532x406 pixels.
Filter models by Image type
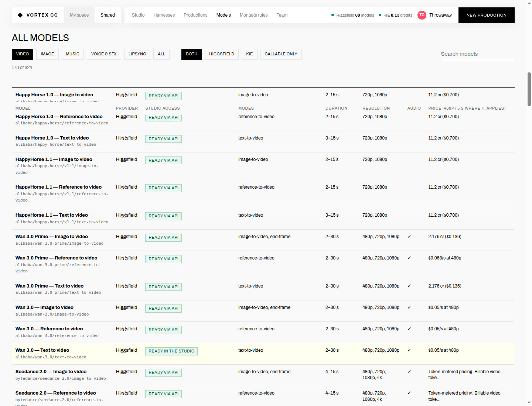point(47,54)
